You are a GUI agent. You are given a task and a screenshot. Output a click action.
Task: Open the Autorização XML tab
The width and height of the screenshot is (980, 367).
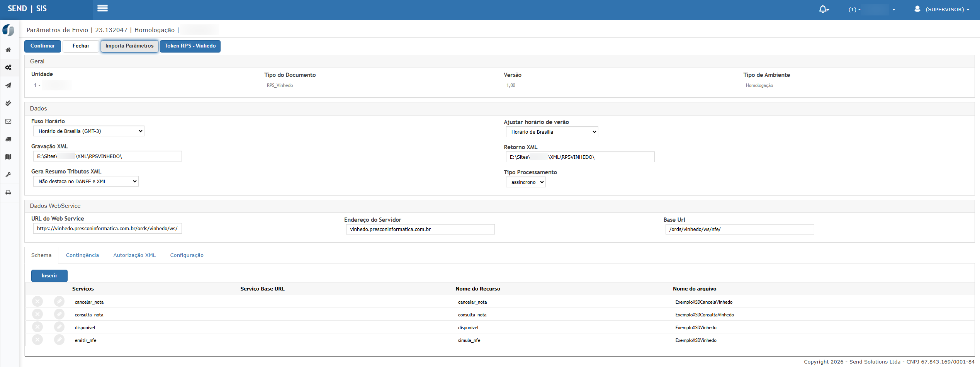click(x=134, y=255)
